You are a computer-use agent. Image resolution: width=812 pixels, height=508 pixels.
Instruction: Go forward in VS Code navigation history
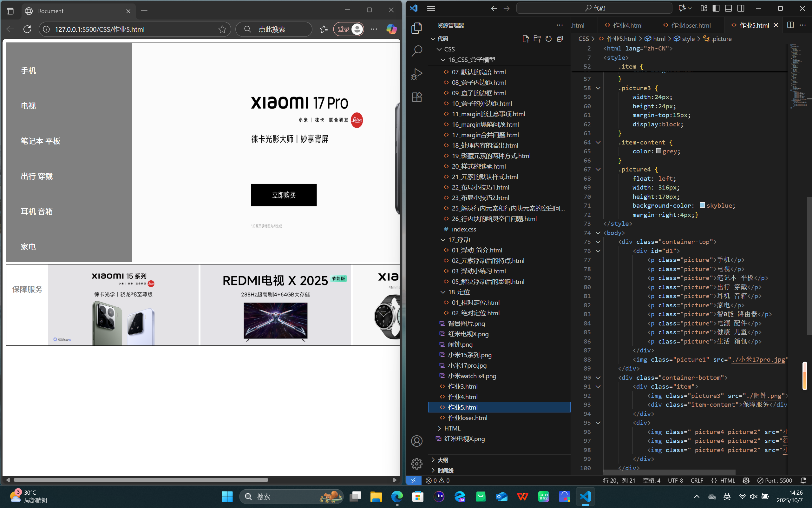click(507, 8)
